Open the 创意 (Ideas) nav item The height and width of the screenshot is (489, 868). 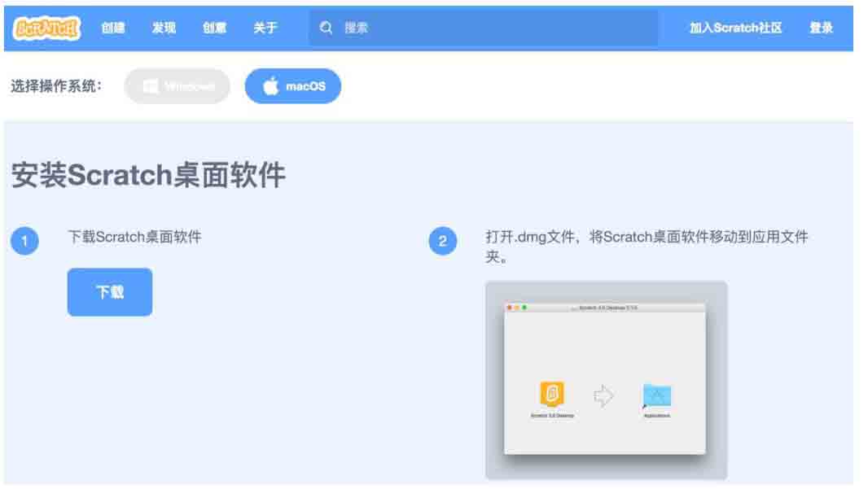coord(215,28)
